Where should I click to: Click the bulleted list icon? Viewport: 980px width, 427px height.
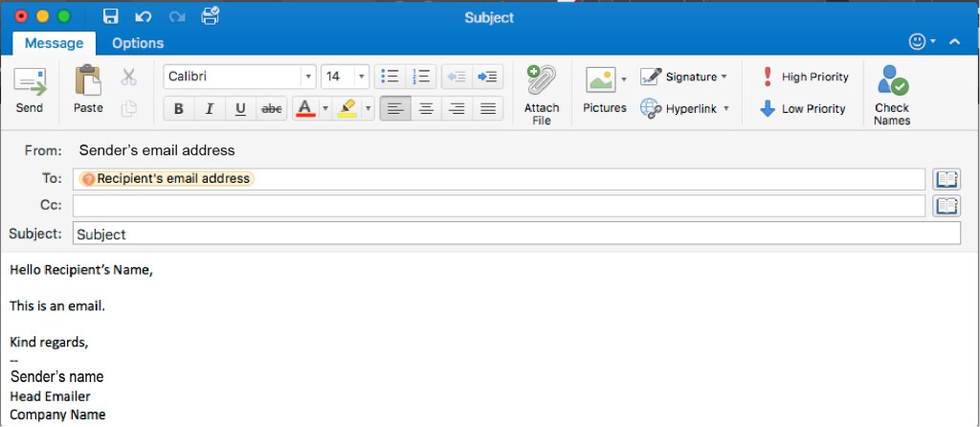coord(390,77)
